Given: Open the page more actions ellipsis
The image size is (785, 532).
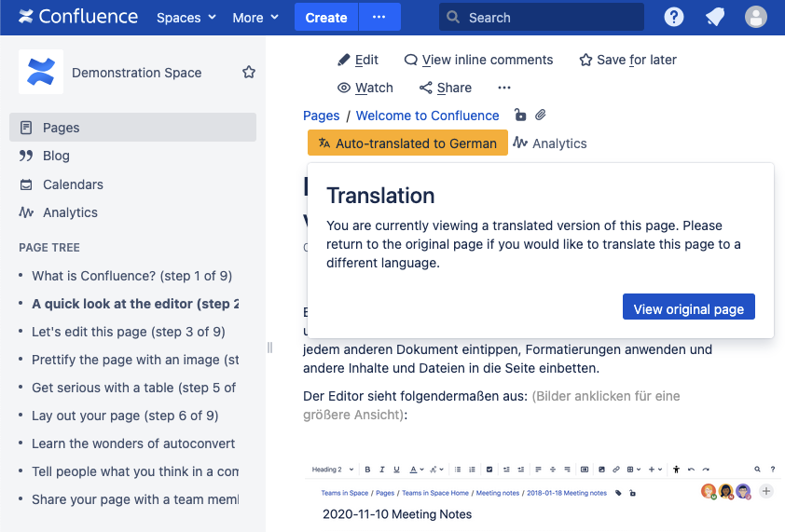Looking at the screenshot, I should click(504, 89).
